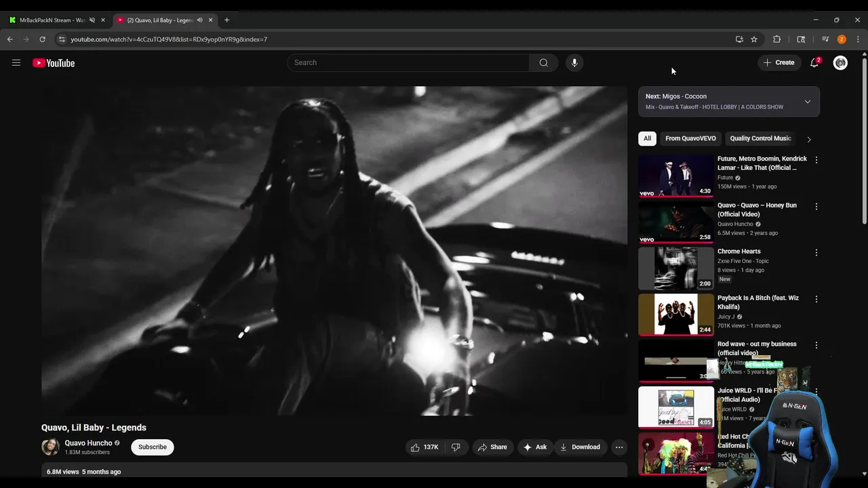
Task: Select From QuavoVEVO filter chip
Action: point(690,138)
